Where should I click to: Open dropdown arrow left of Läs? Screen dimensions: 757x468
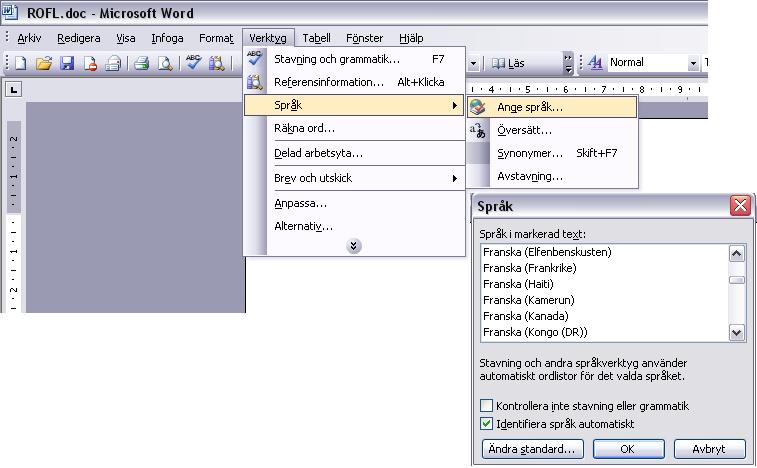tap(474, 63)
